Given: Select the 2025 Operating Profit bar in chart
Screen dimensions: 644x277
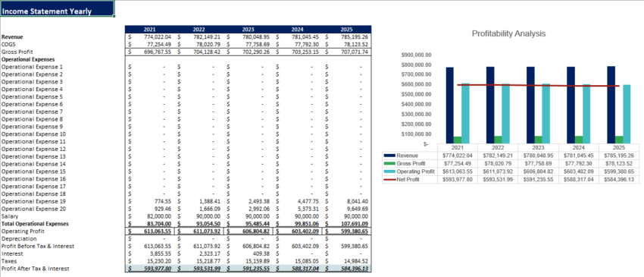Looking at the screenshot, I should click(x=627, y=114).
